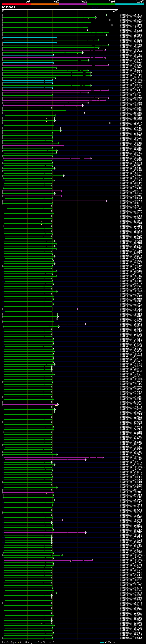Select the UniRef100_Q8DKR7 label

[131, 183]
